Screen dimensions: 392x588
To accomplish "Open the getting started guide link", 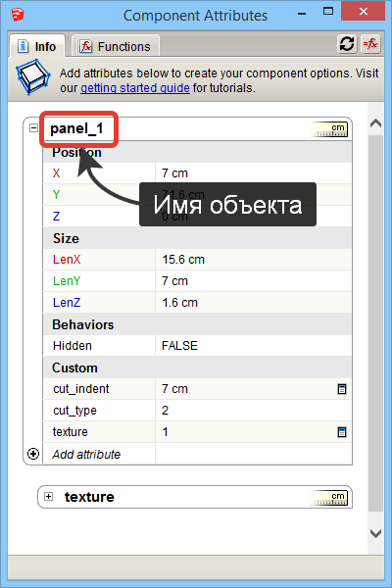I will coord(135,88).
